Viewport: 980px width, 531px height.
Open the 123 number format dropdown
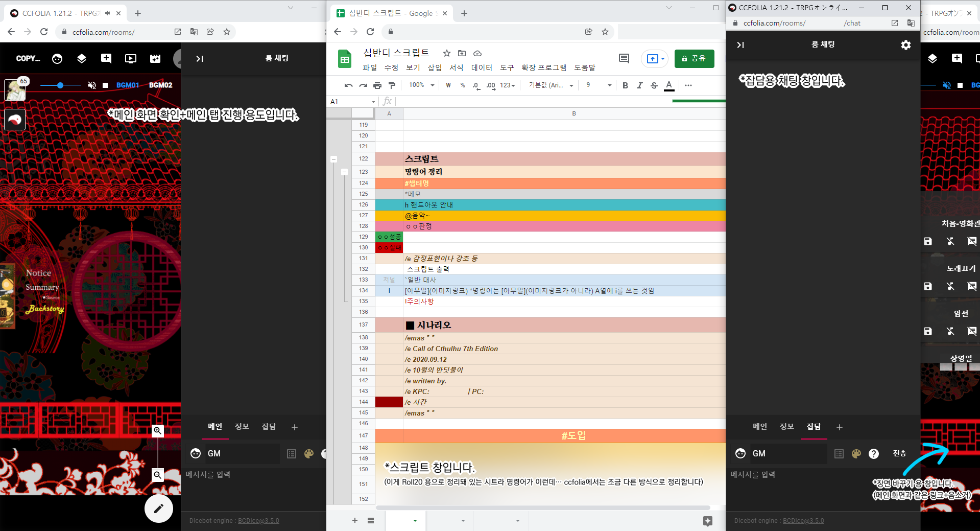point(508,85)
